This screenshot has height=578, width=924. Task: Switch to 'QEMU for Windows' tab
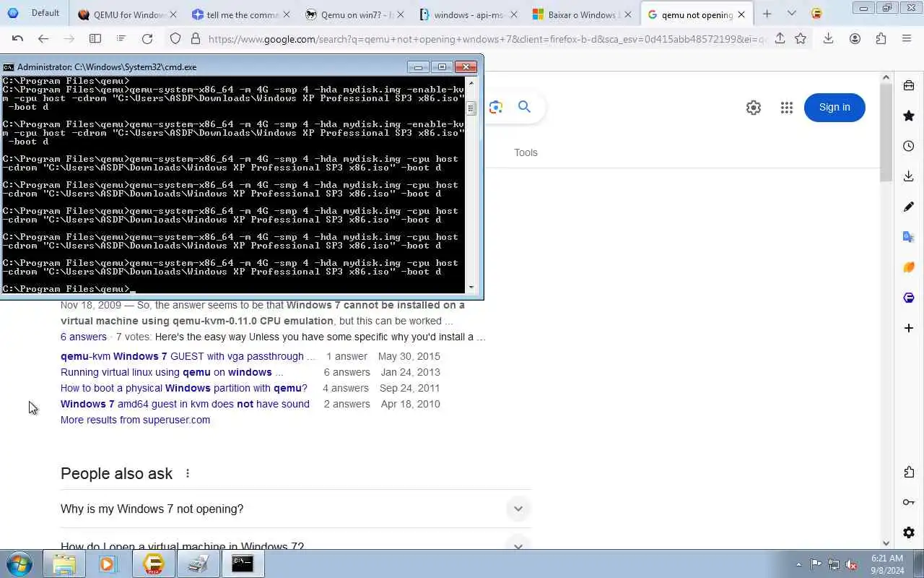pos(127,14)
